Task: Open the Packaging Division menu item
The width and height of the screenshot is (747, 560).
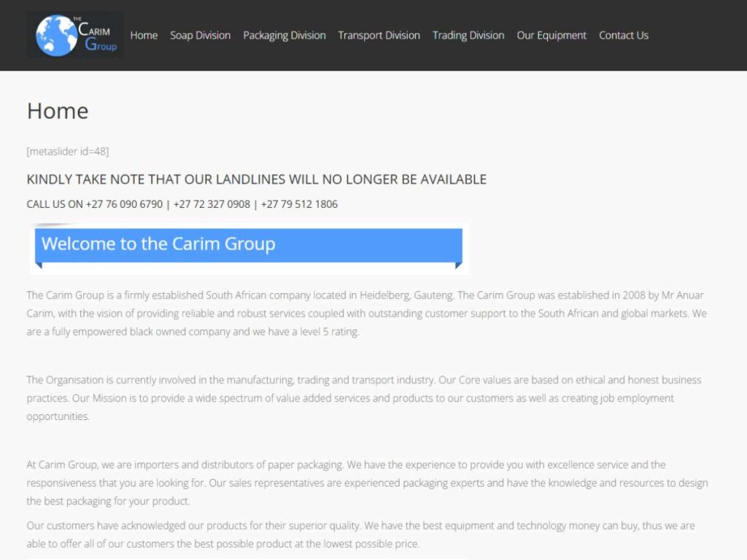Action: click(x=285, y=36)
